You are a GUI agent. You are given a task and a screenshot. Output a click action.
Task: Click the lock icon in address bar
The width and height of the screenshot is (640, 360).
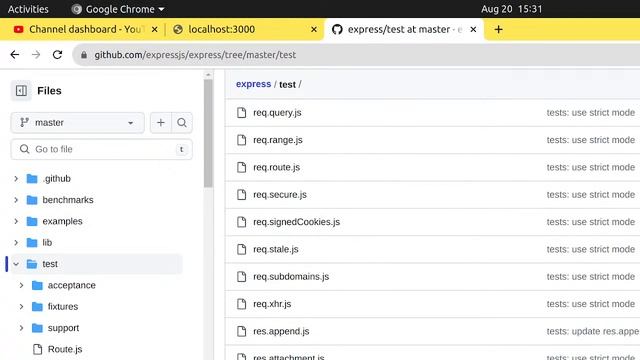[x=84, y=55]
